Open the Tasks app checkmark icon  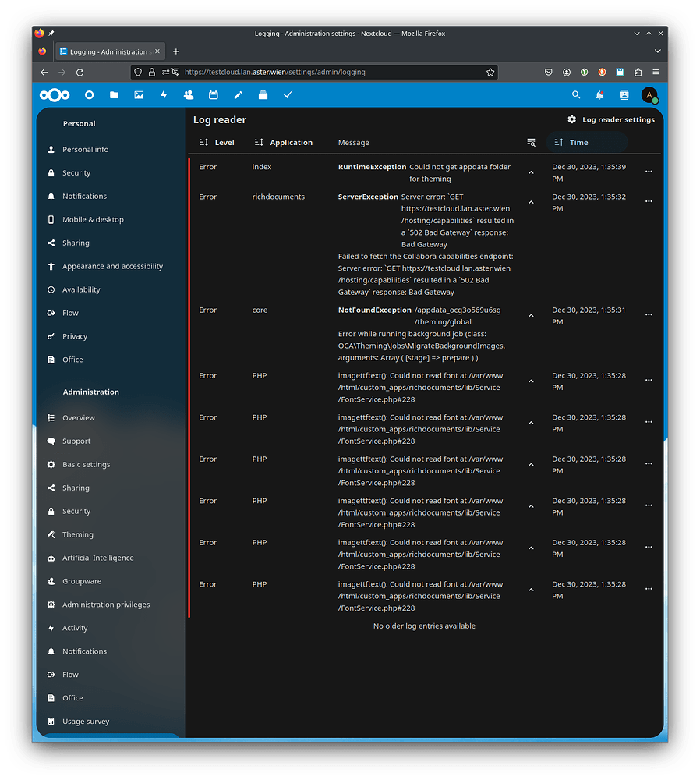pyautogui.click(x=288, y=94)
